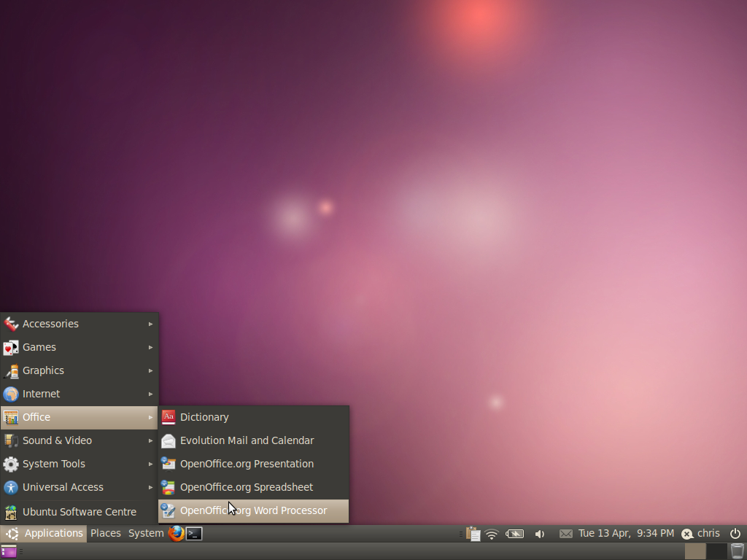Click the Dictionary book icon
This screenshot has height=560, width=747.
169,417
